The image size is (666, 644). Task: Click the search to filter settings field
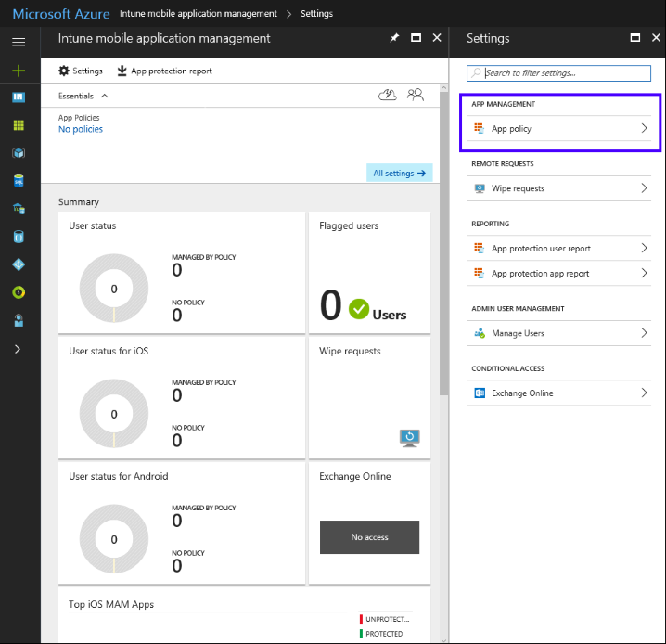(559, 72)
